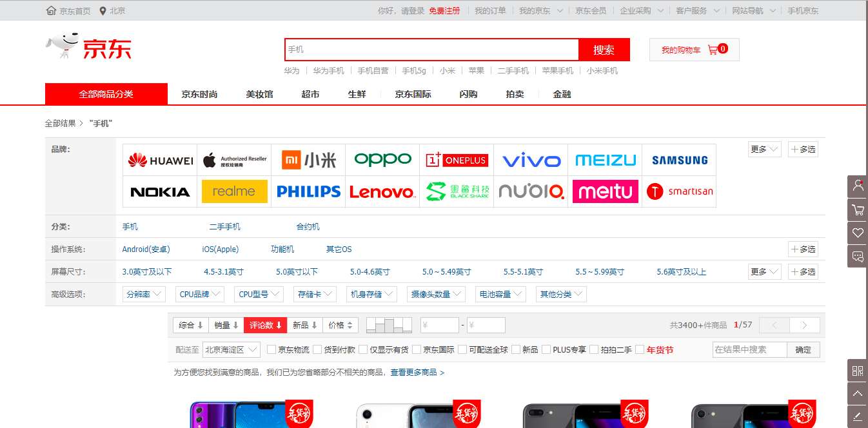Image resolution: width=868 pixels, height=428 pixels.
Task: Click the feedback pencil icon in the sidebar
Action: [x=858, y=416]
